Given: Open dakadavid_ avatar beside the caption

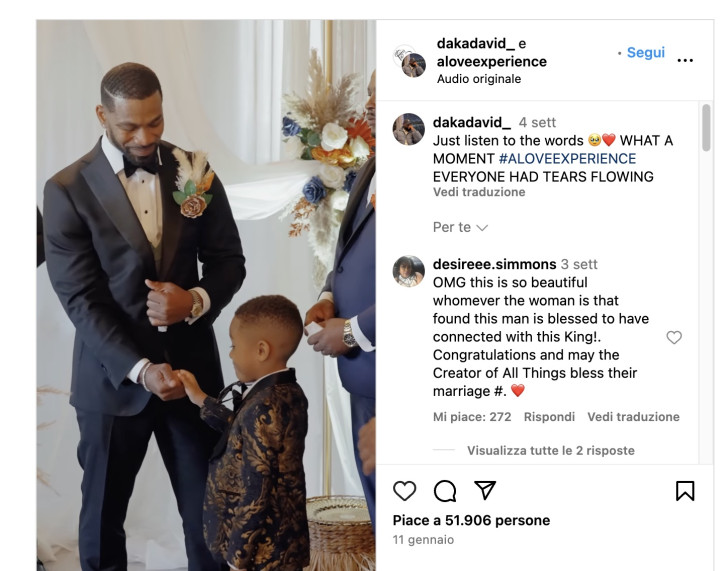Looking at the screenshot, I should point(409,129).
